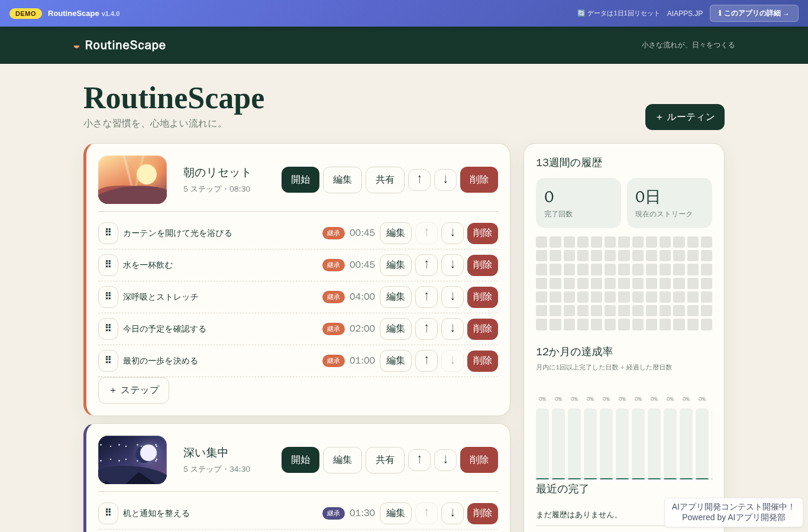Click the 12か月の達成率 heading

(574, 352)
